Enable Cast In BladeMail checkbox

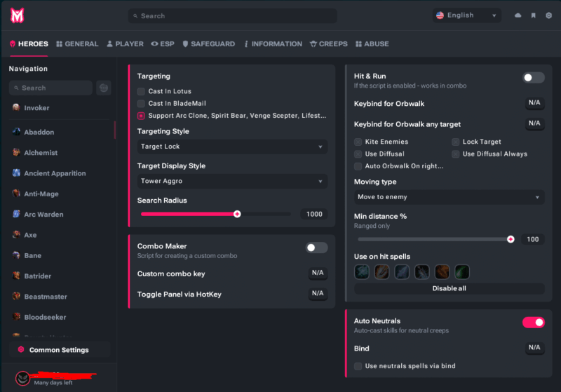coord(141,103)
